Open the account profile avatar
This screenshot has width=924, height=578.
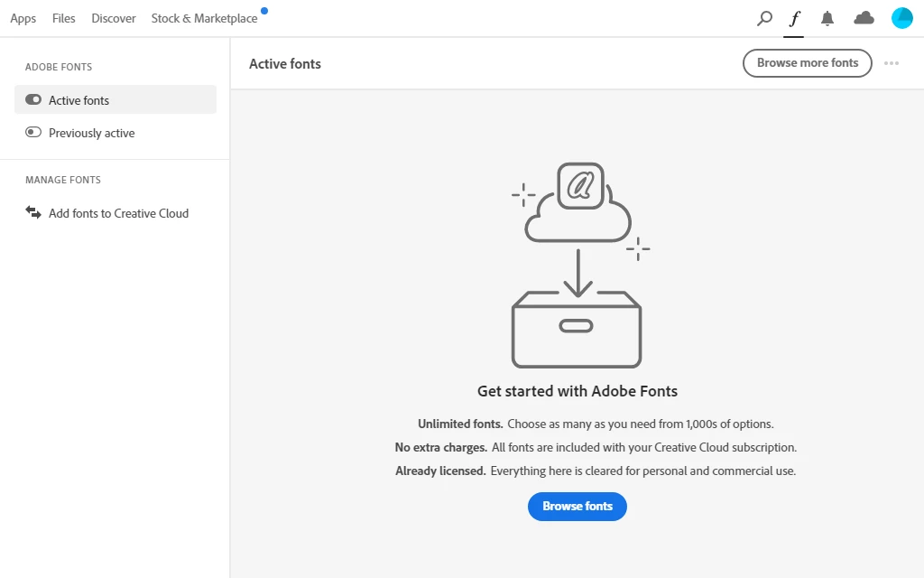click(901, 18)
